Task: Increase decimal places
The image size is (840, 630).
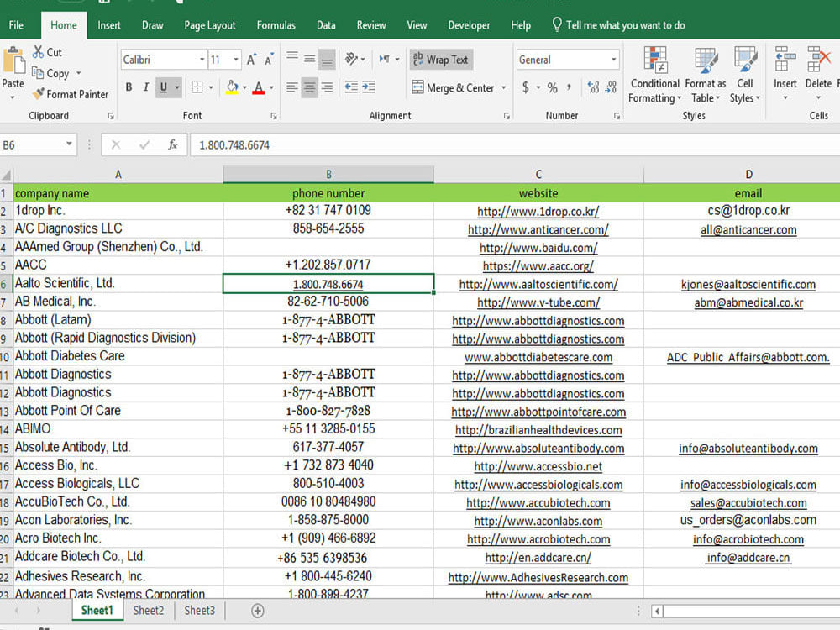Action: [x=593, y=87]
